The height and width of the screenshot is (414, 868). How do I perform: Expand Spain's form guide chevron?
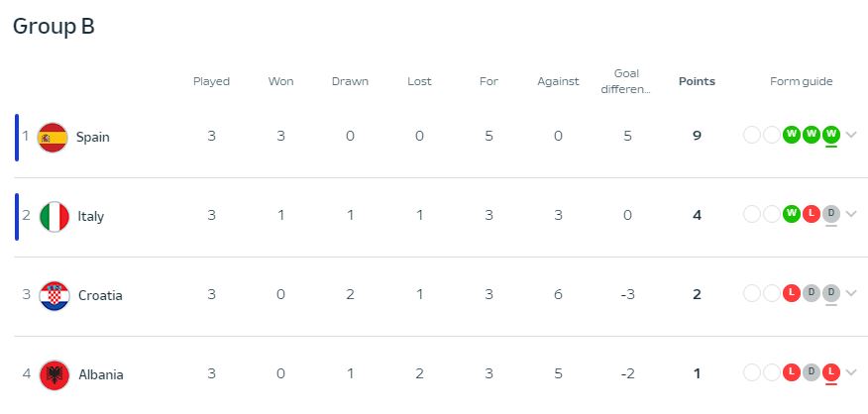point(851,136)
